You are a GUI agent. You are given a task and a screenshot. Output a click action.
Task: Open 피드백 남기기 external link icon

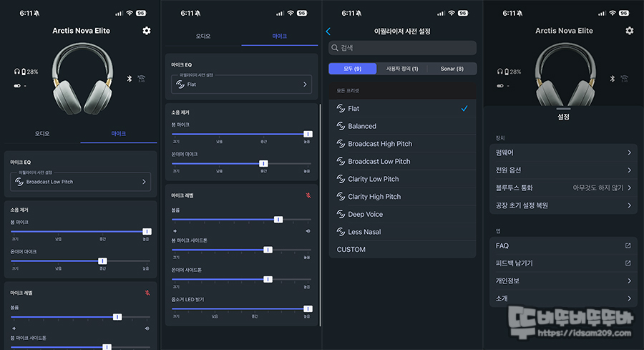pos(628,263)
